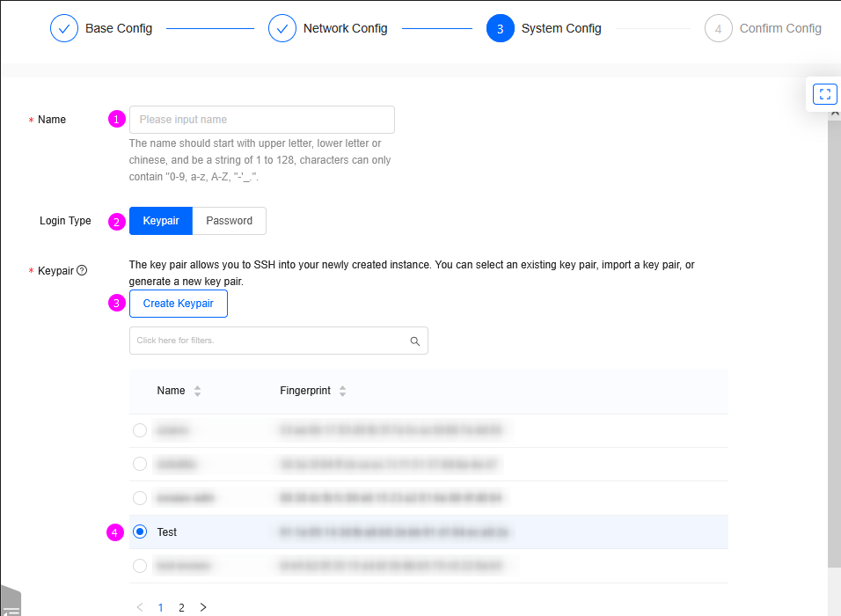841x616 pixels.
Task: Select the second keypair row radio button
Action: click(140, 464)
